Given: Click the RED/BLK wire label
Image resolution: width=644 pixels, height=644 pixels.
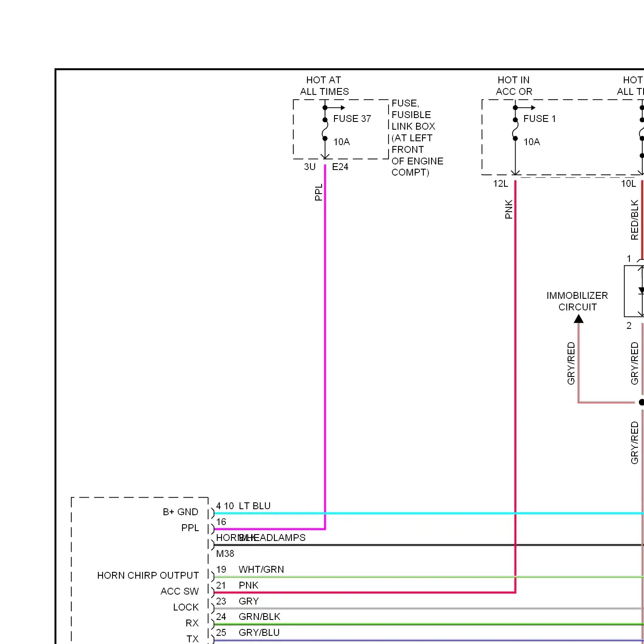Looking at the screenshot, I should [x=634, y=220].
